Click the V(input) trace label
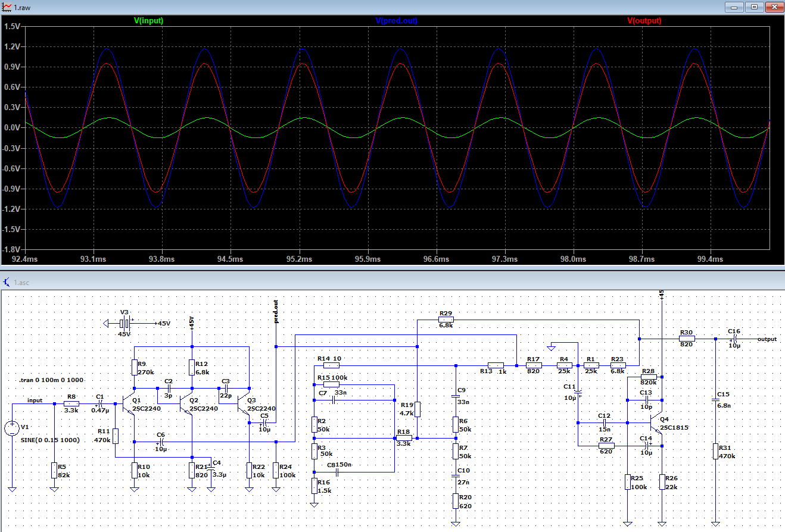The image size is (785, 532). click(148, 20)
